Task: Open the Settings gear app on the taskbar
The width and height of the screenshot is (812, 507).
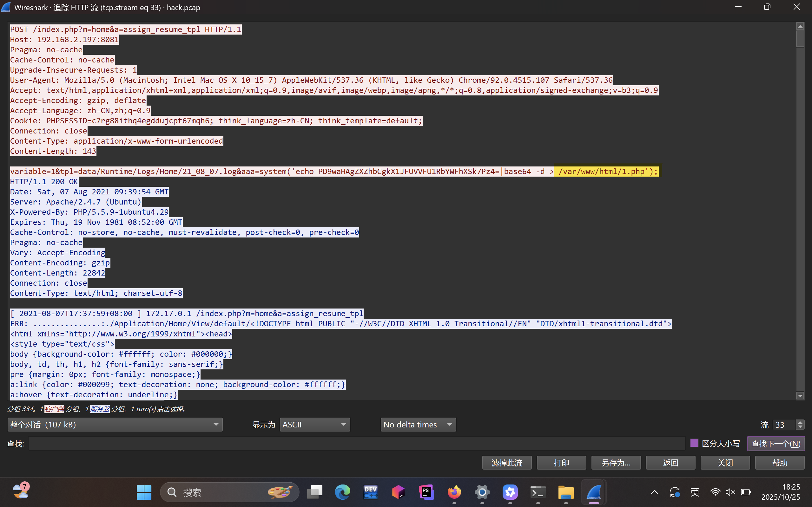Action: 482,492
